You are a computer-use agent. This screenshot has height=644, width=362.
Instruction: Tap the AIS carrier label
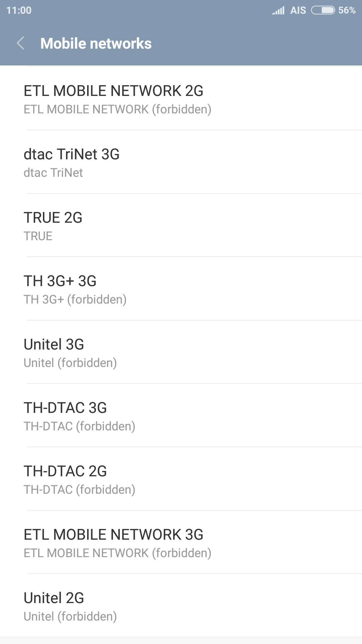coord(298,10)
